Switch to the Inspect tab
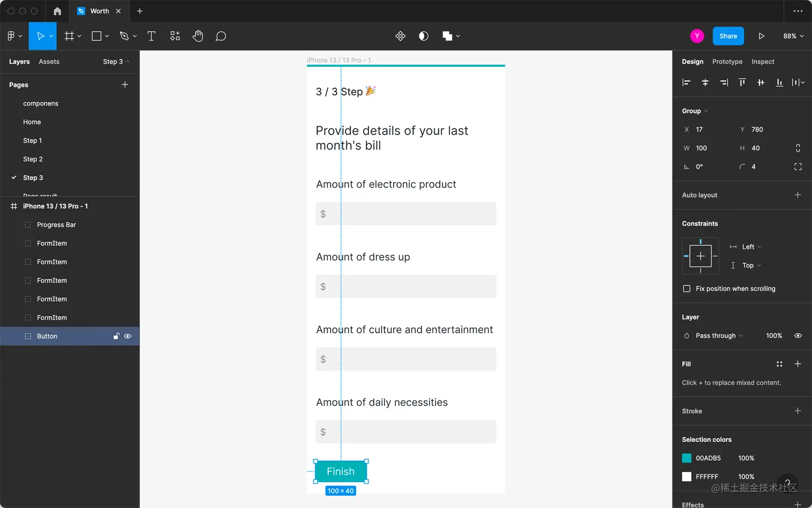The height and width of the screenshot is (508, 812). click(x=763, y=61)
